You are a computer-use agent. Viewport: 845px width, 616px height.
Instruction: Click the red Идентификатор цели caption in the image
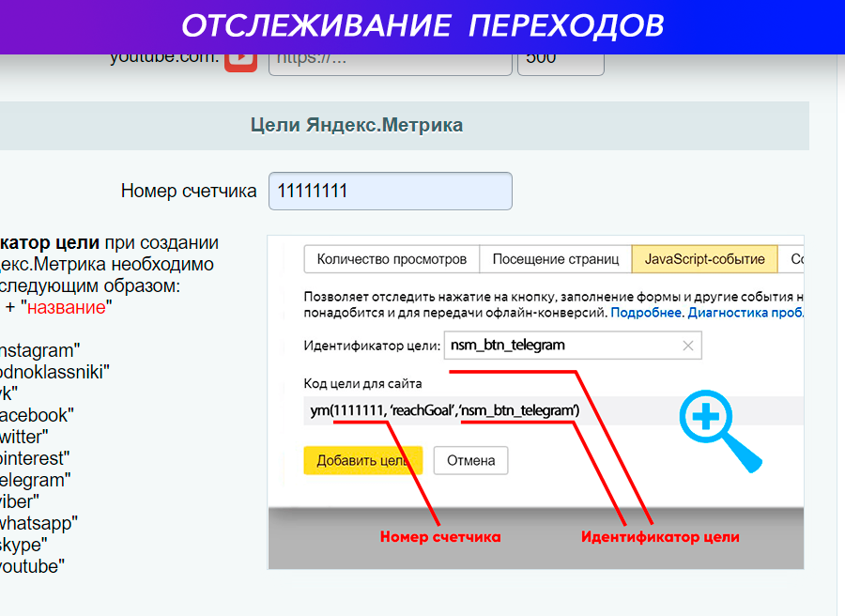click(660, 537)
